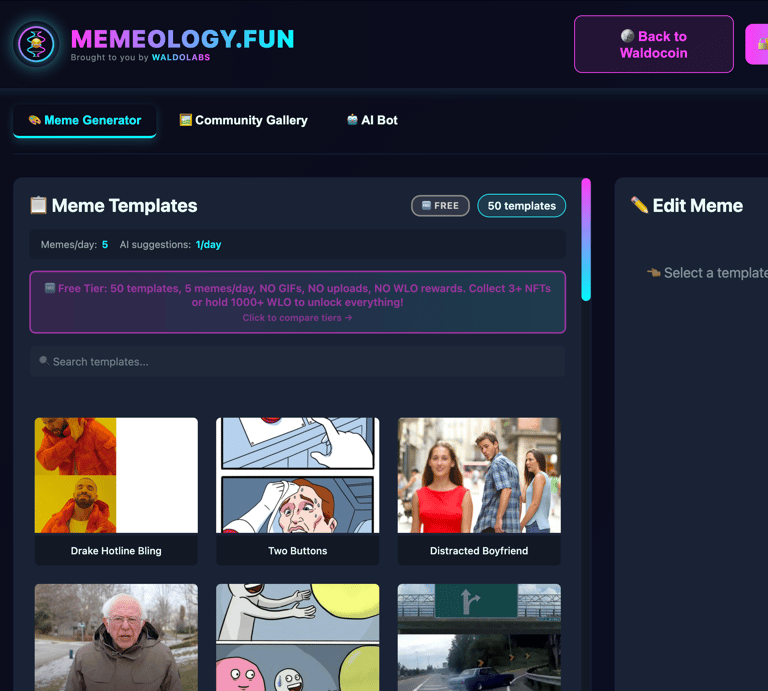Select the Two Buttons template image
This screenshot has height=691, width=768.
coord(297,475)
